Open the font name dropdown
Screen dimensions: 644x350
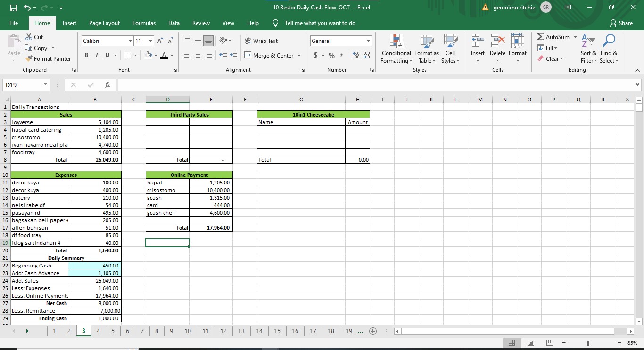point(131,41)
